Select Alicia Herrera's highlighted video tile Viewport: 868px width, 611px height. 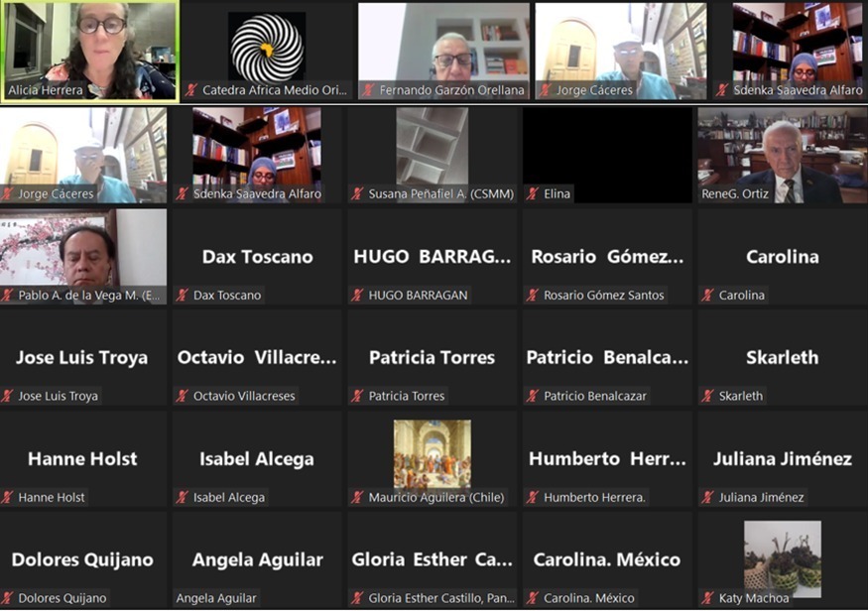tap(89, 45)
